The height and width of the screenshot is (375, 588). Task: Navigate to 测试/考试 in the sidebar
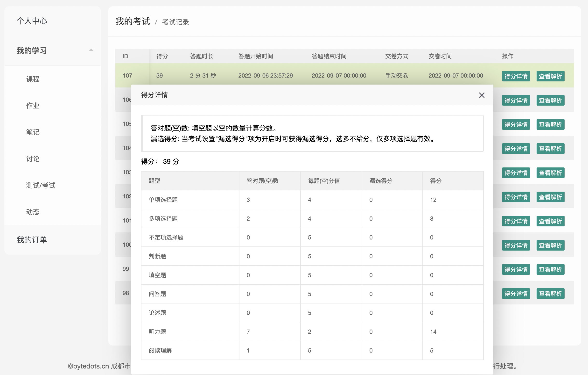(41, 185)
